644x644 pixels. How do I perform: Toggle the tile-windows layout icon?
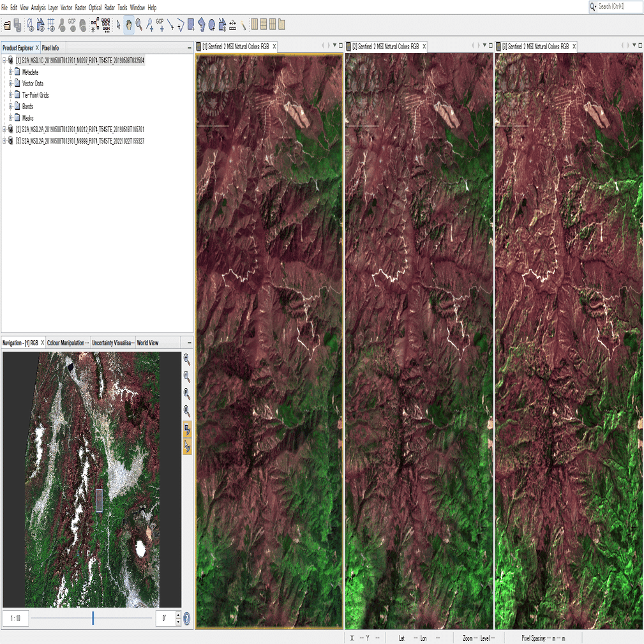coord(271,24)
